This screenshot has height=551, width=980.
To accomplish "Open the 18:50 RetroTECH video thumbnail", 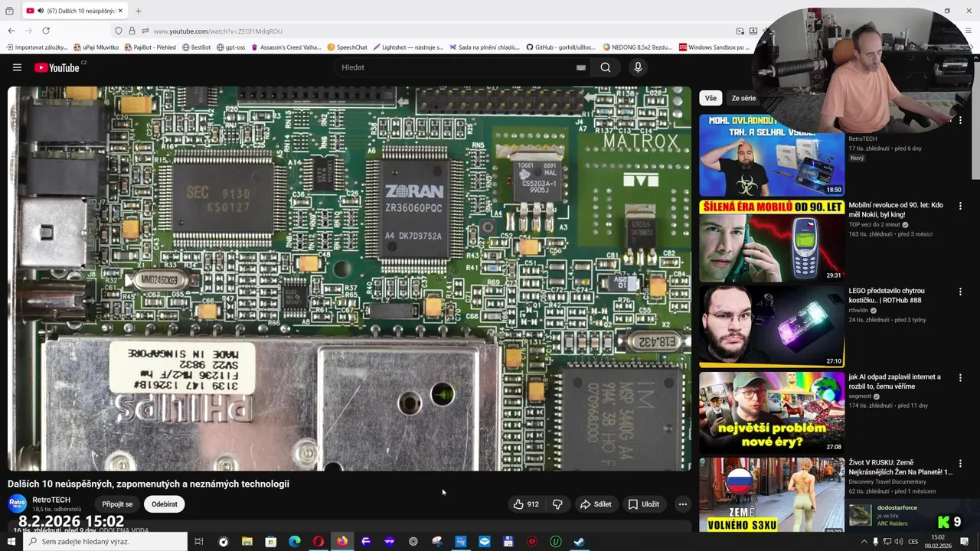I will 771,155.
